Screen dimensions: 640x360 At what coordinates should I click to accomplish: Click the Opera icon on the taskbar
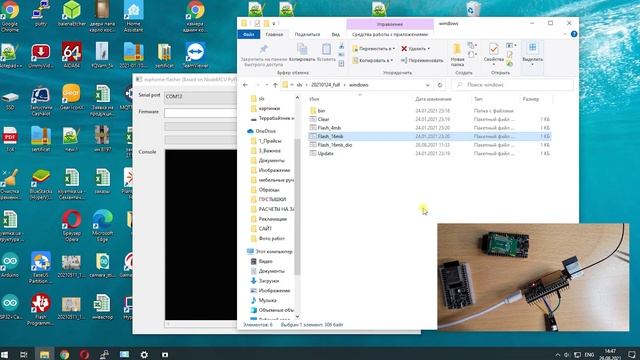tap(84, 355)
